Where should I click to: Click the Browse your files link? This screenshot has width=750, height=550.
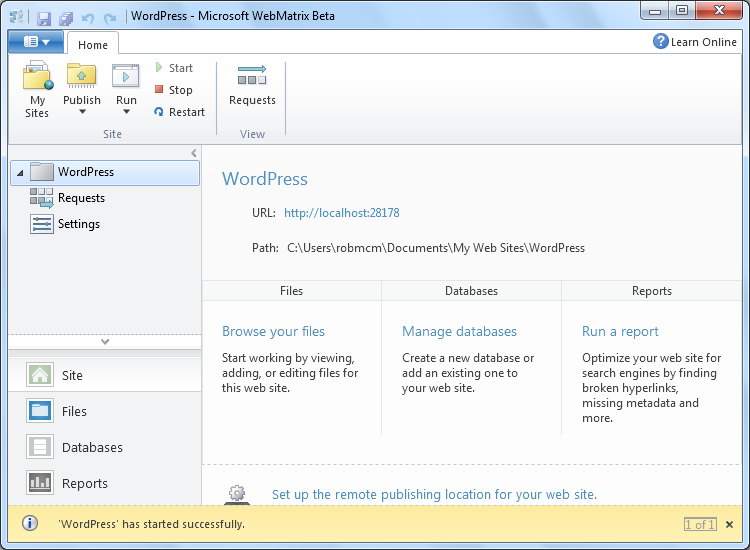click(x=273, y=331)
